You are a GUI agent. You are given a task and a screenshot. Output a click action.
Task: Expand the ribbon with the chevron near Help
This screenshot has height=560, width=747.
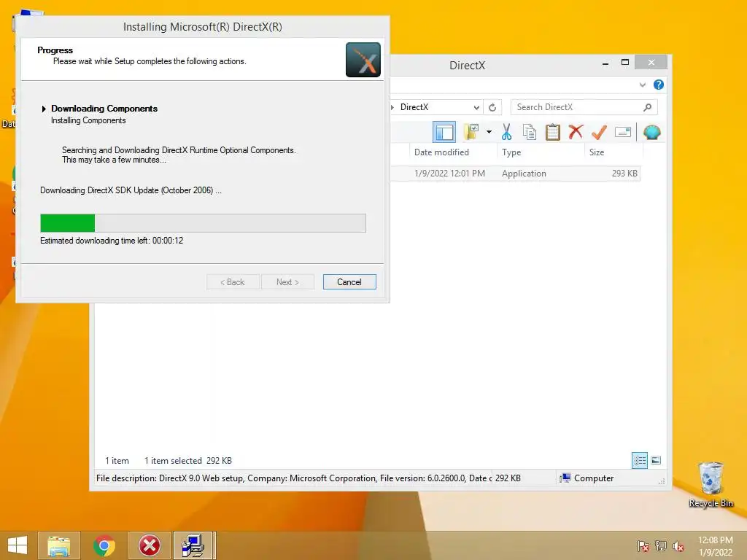click(x=642, y=85)
